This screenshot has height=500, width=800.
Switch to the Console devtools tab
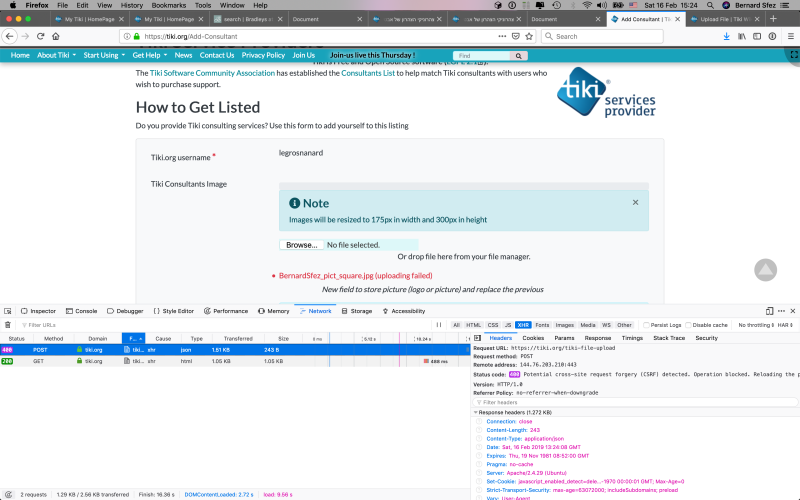point(81,311)
